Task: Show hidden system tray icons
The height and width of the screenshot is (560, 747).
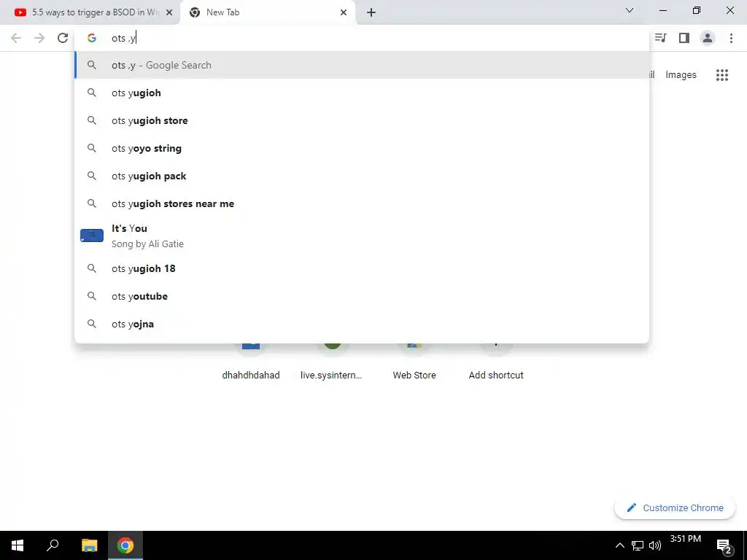Action: 619,545
